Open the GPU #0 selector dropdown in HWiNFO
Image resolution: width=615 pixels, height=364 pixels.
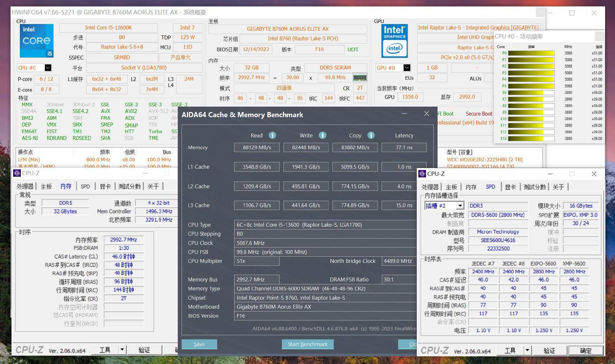[x=406, y=68]
